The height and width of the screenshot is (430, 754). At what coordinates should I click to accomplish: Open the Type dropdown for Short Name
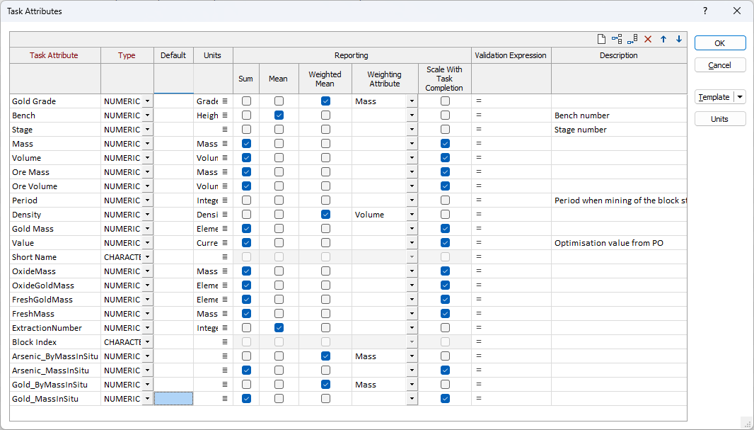coord(148,257)
